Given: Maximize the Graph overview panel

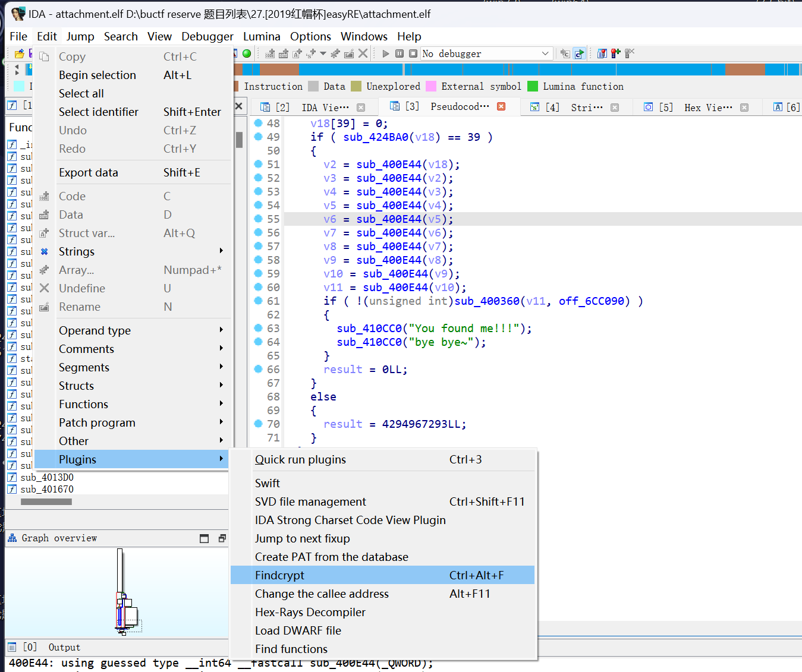Looking at the screenshot, I should coord(204,538).
